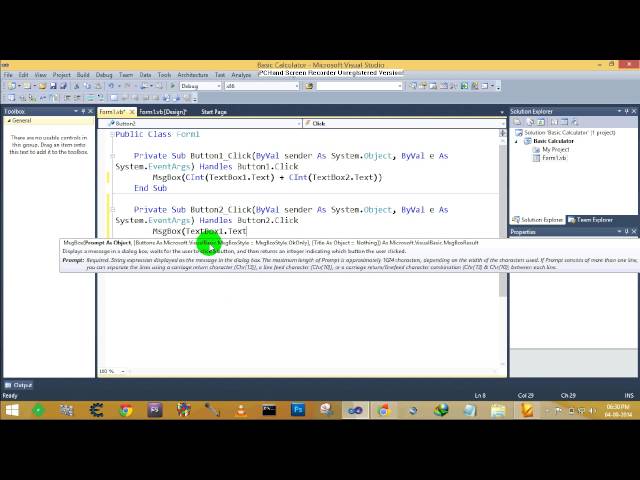Open the Analyze menu
Screen dimensions: 640x480
point(241,75)
